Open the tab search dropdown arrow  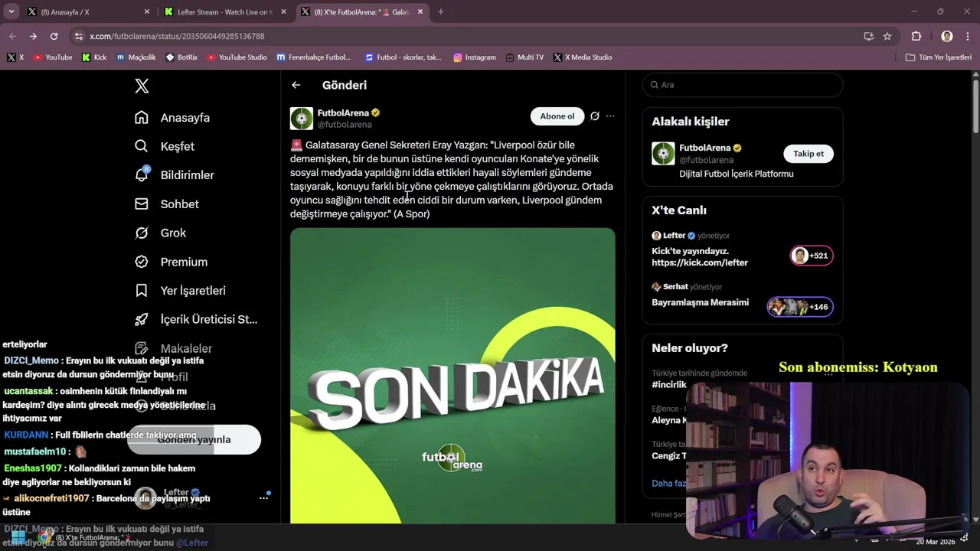tap(11, 11)
